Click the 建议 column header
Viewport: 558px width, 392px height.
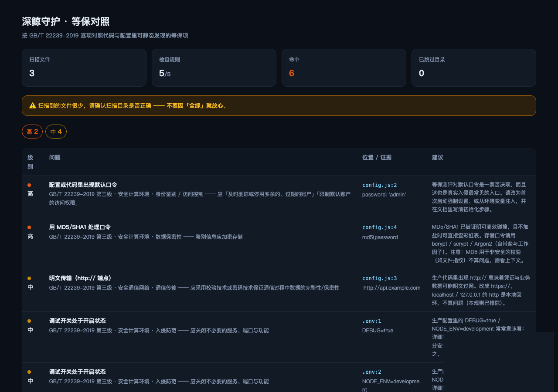[x=438, y=158]
